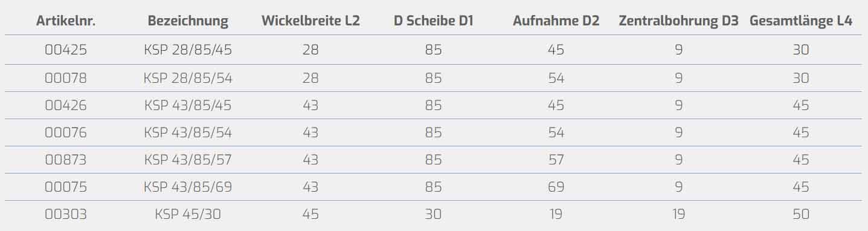Image resolution: width=868 pixels, height=231 pixels.
Task: Select article number 00303
Action: (x=66, y=214)
